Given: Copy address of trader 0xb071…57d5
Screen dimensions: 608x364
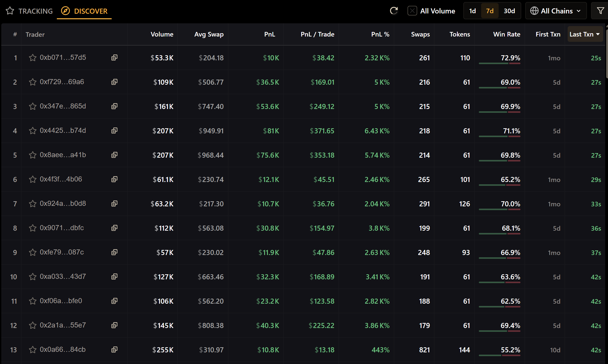Looking at the screenshot, I should tap(114, 58).
